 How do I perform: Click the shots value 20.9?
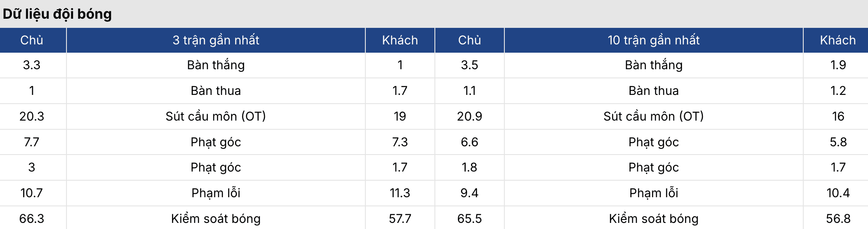click(x=469, y=116)
